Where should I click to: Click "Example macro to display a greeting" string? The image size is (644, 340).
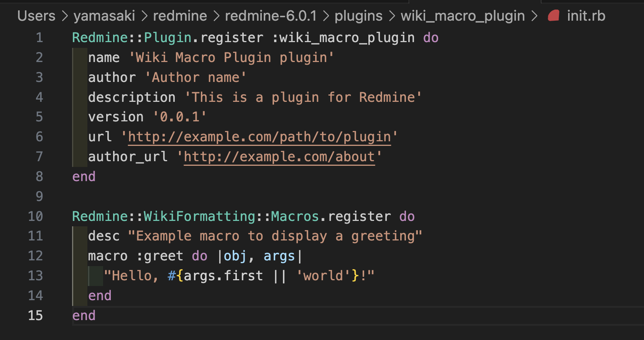(x=275, y=236)
